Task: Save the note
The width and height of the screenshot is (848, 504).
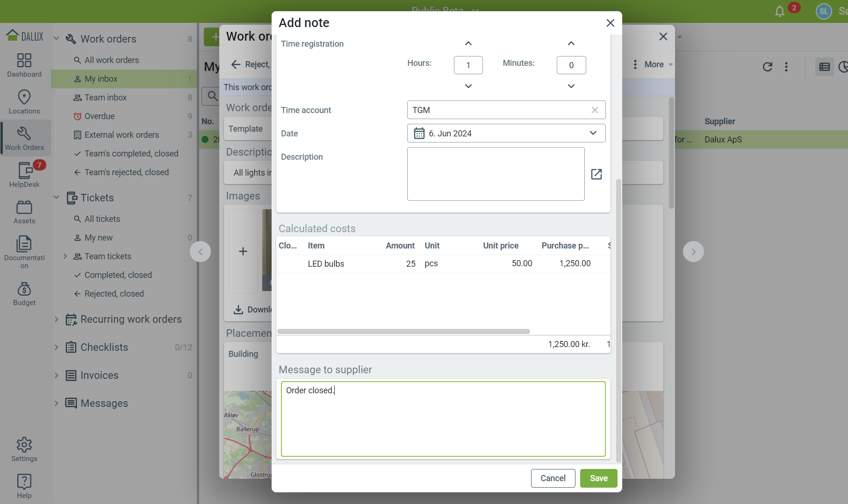Action: (x=598, y=478)
